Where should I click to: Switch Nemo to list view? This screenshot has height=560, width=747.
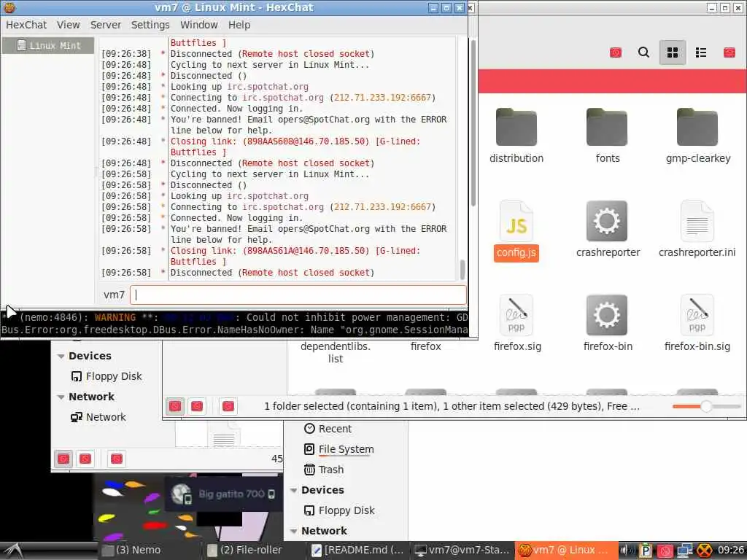[x=701, y=52]
